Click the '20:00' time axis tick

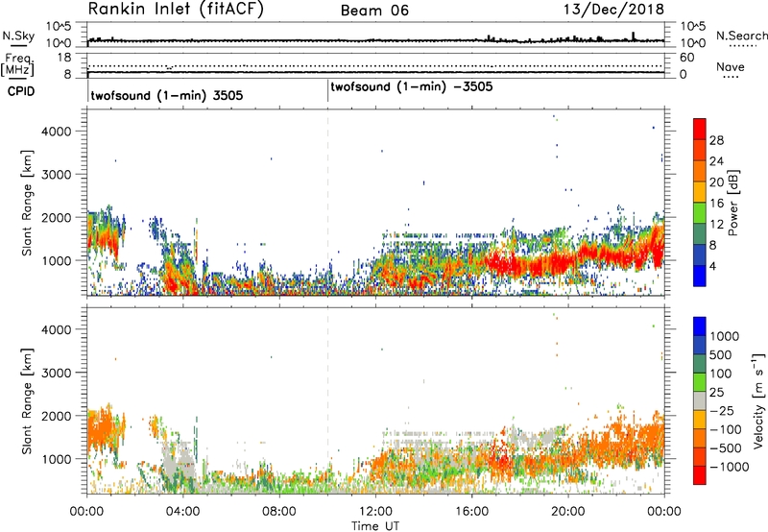(x=567, y=512)
